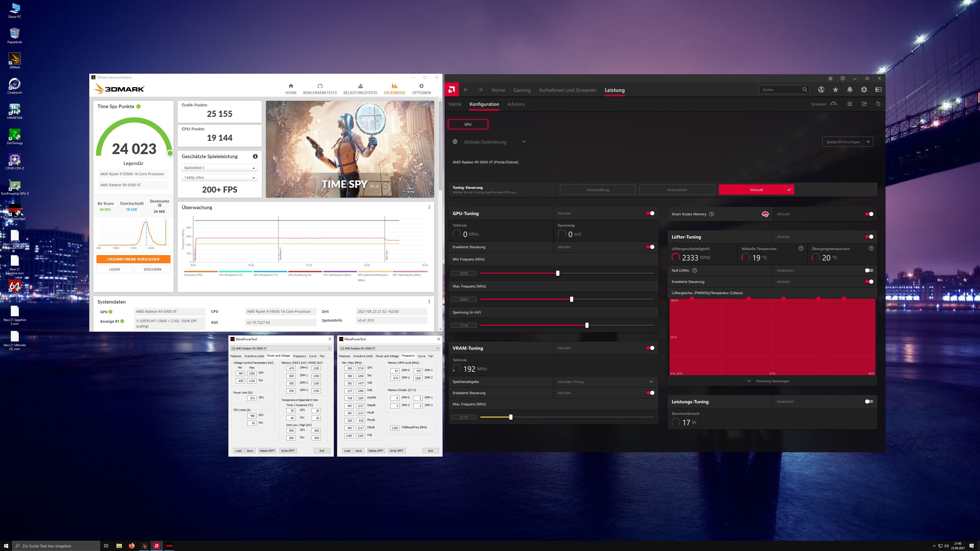This screenshot has width=980, height=551.
Task: Open the Radeon sidebar panel icon
Action: tap(878, 90)
